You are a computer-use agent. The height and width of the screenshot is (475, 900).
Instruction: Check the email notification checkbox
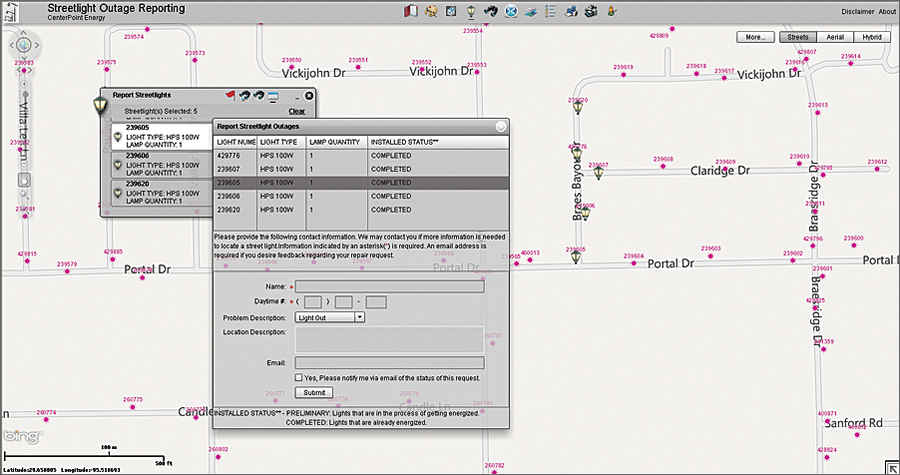(299, 378)
